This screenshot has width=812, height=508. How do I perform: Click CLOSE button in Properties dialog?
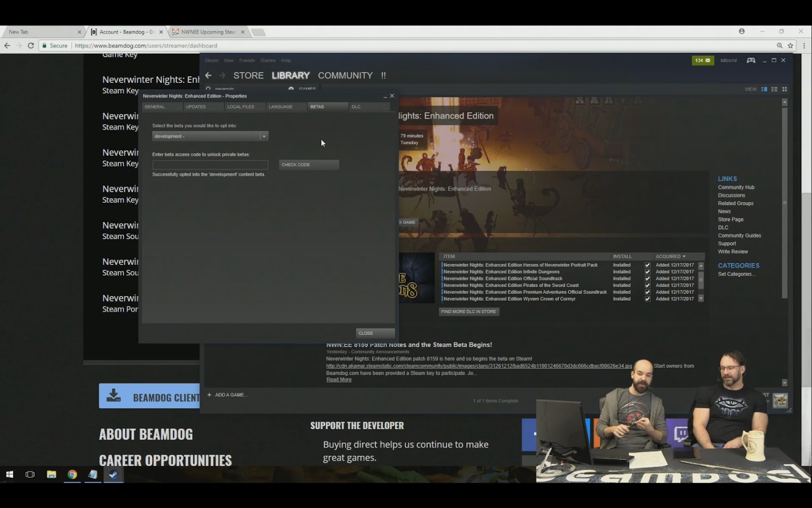(x=375, y=333)
